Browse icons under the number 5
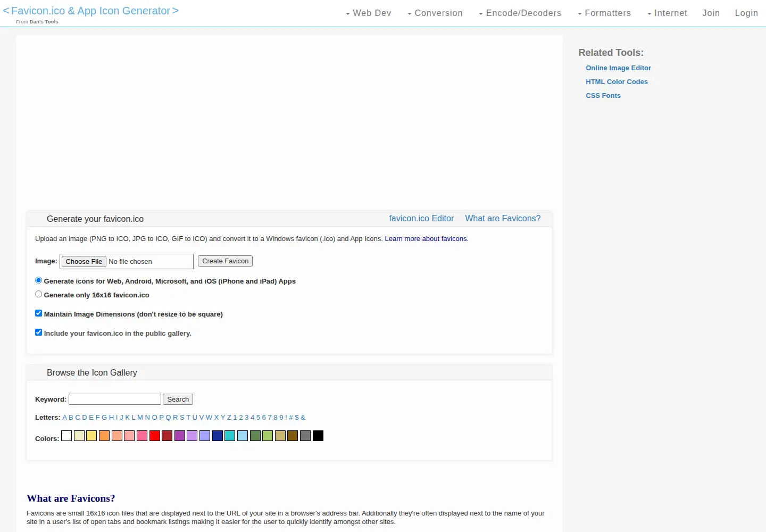This screenshot has width=766, height=532. 258,418
